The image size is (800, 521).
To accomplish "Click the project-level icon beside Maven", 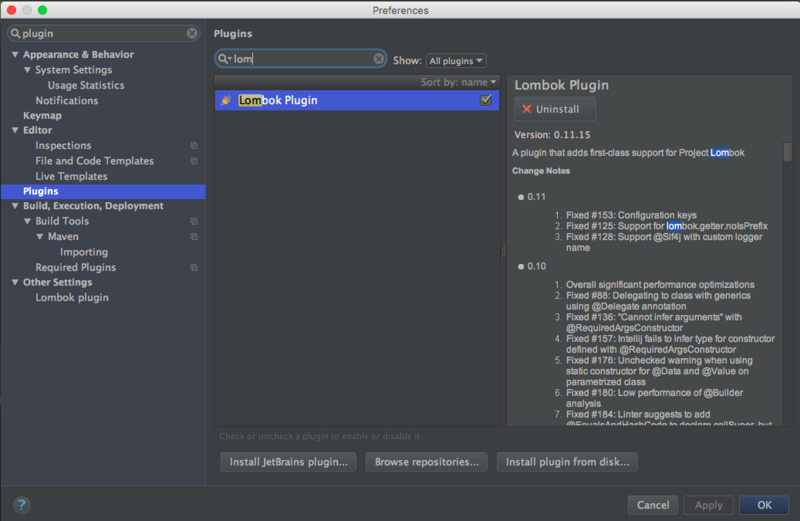I will [194, 236].
